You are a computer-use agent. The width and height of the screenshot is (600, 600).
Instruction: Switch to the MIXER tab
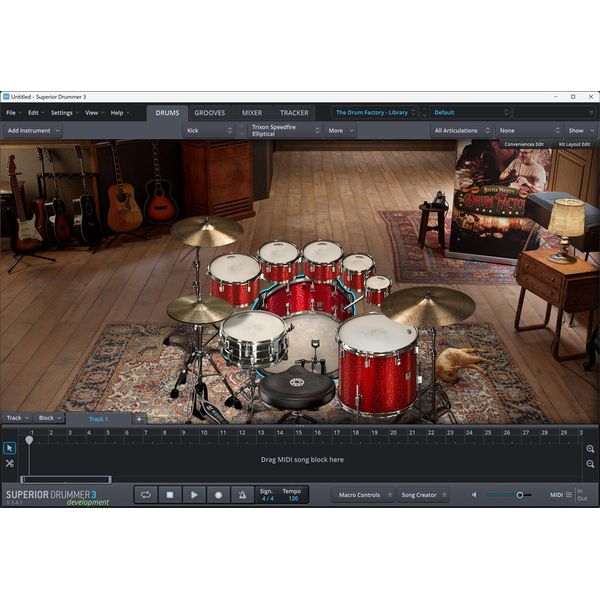tap(252, 113)
